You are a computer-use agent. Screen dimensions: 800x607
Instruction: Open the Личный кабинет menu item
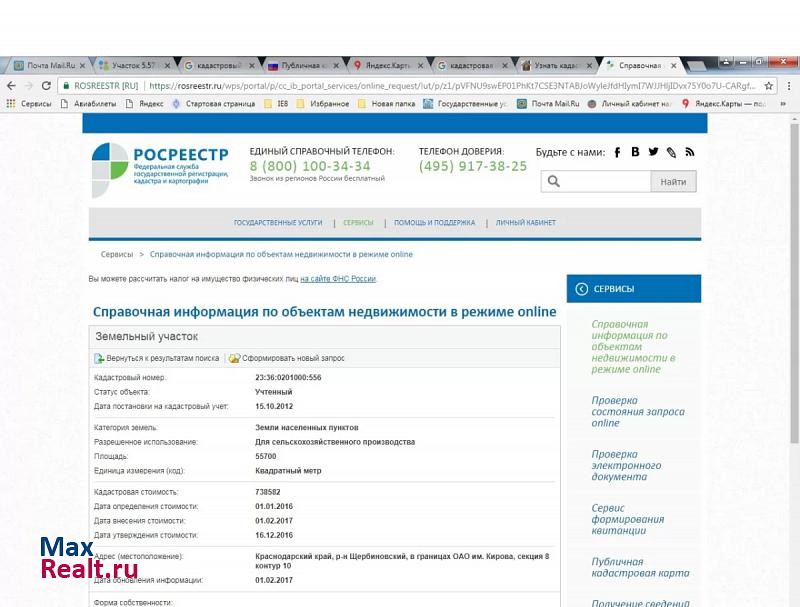pos(525,223)
